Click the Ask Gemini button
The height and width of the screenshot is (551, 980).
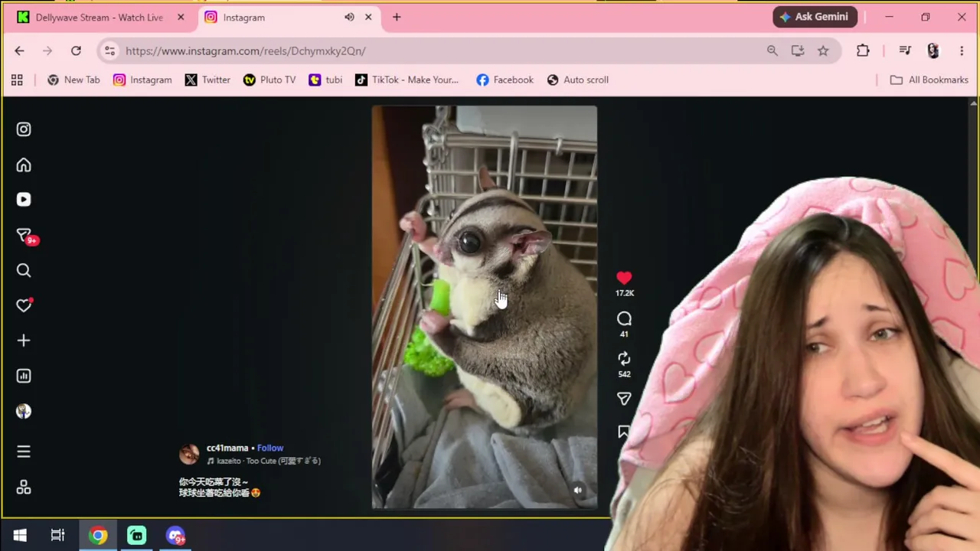tap(815, 17)
